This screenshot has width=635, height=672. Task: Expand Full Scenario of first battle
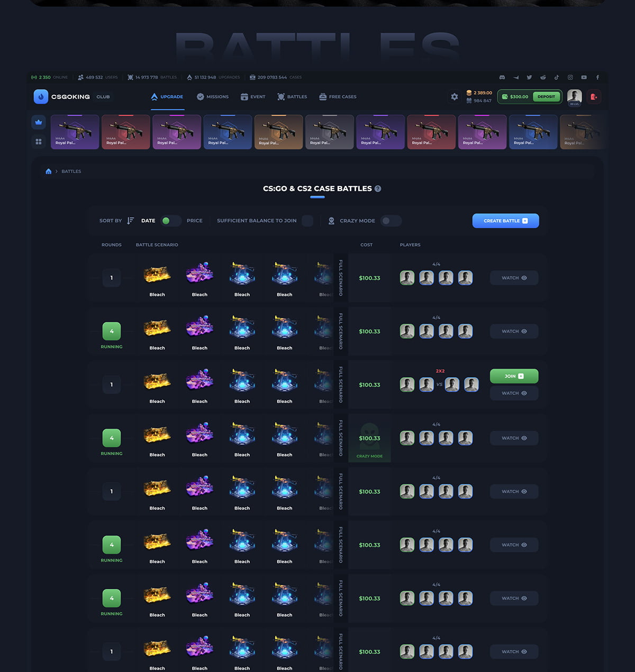click(341, 278)
